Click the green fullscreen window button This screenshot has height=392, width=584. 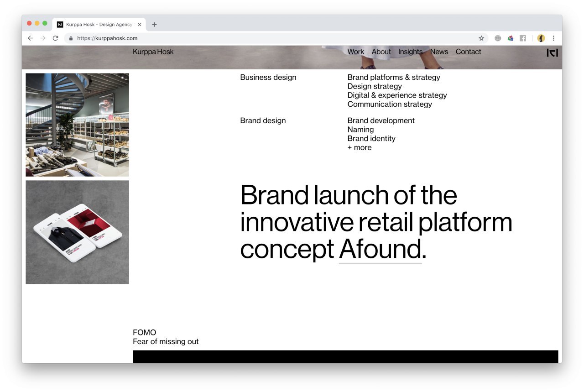[45, 23]
